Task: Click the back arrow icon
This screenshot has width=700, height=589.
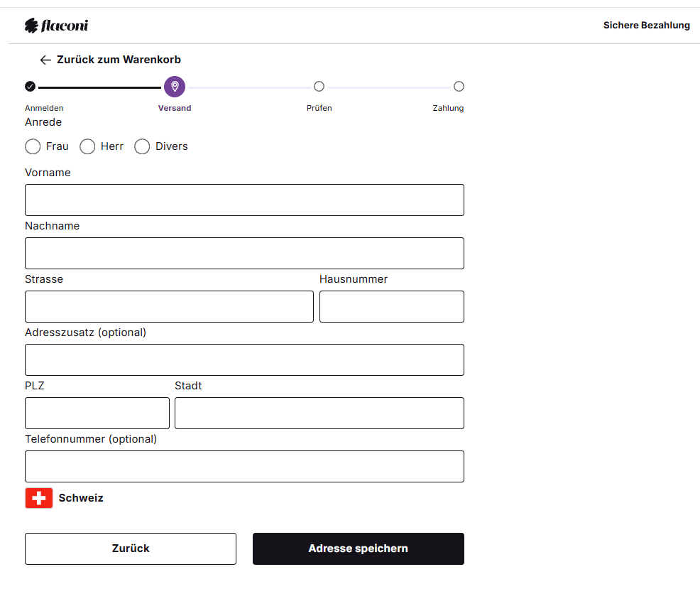Action: (45, 60)
